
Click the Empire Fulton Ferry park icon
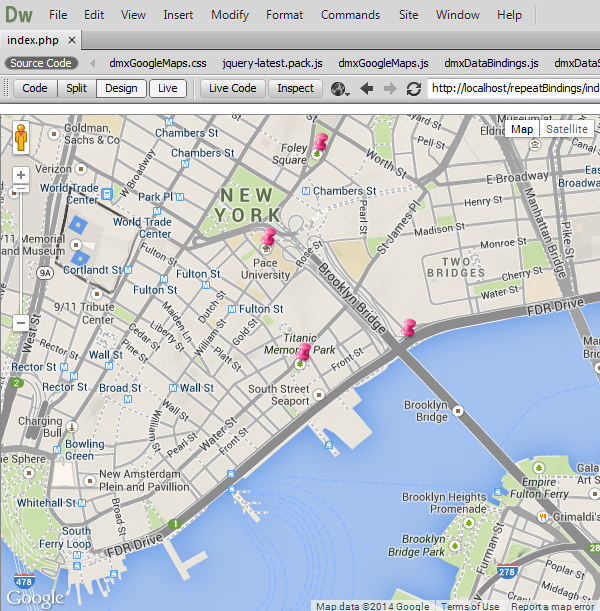[x=539, y=467]
